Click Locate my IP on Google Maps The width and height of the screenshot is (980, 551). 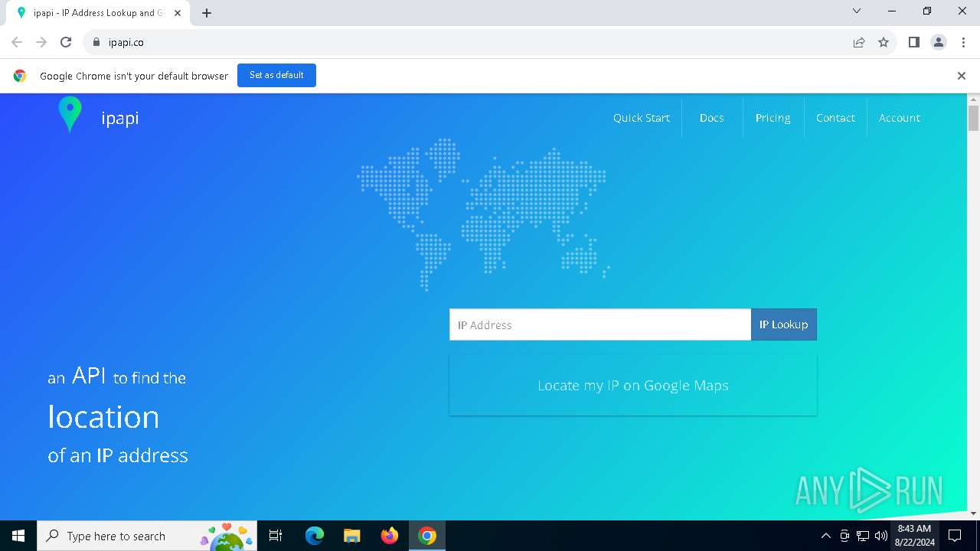click(633, 385)
